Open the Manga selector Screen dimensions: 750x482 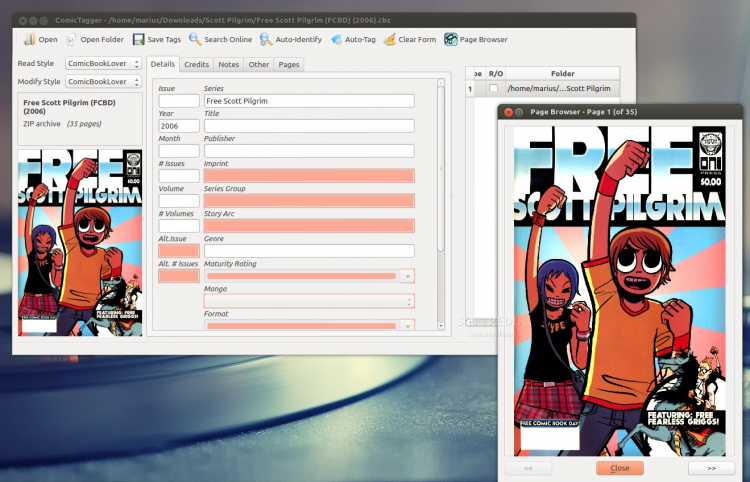(309, 301)
